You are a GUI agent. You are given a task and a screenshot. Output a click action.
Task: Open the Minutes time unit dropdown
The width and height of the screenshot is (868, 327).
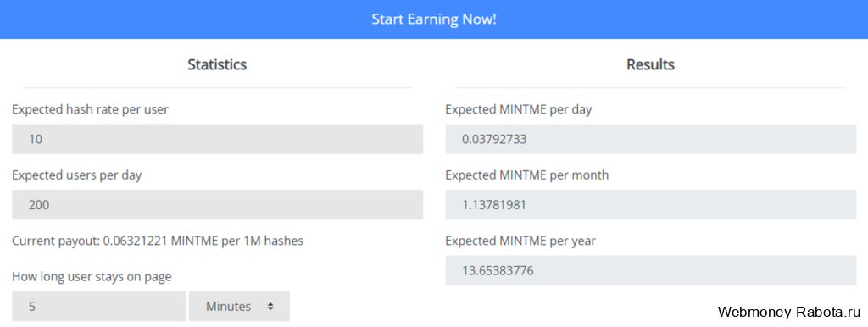click(239, 307)
